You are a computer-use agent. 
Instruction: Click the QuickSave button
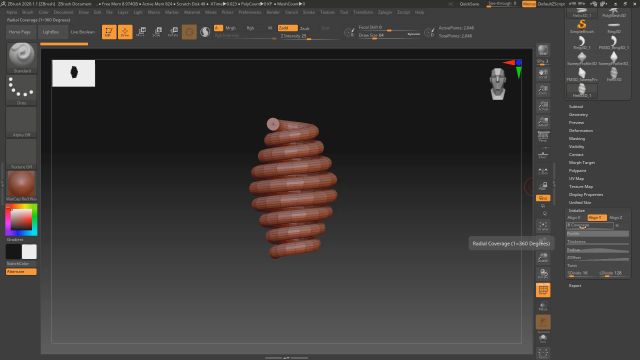[469, 4]
